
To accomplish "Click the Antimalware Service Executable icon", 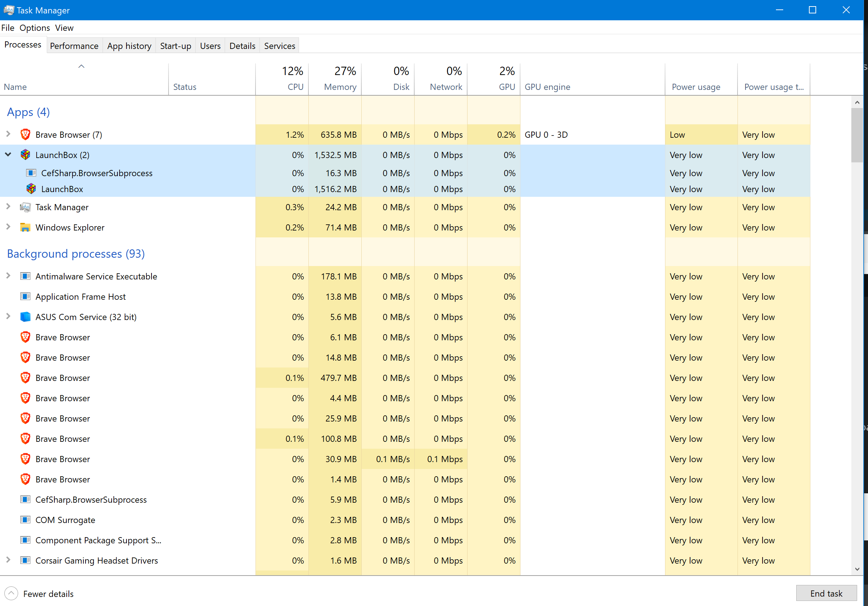I will tap(25, 276).
